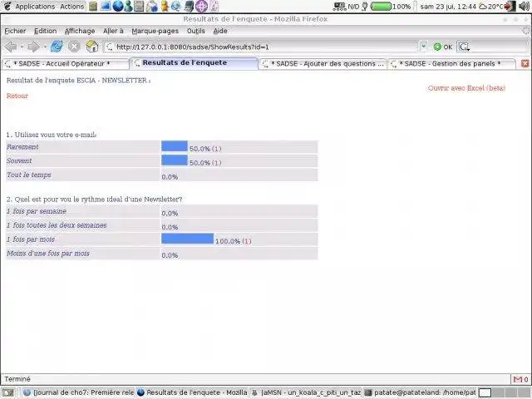Click the show desktop button in bottom panel
The width and height of the screenshot is (532, 399).
(x=7, y=392)
